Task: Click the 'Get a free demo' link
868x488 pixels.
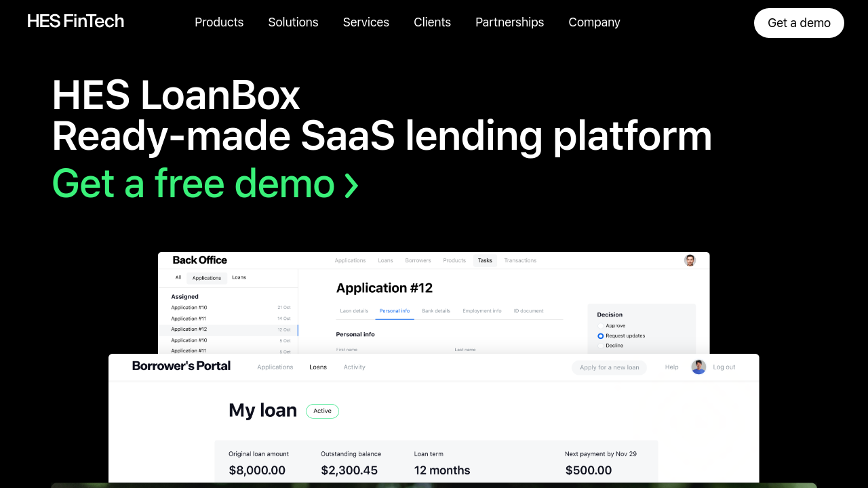Action: pyautogui.click(x=193, y=184)
